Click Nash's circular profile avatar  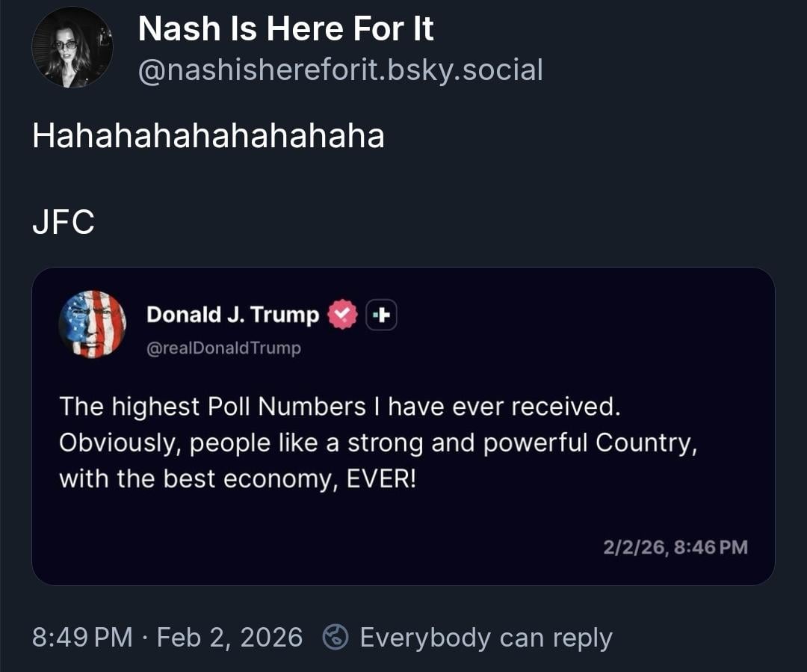tap(72, 48)
